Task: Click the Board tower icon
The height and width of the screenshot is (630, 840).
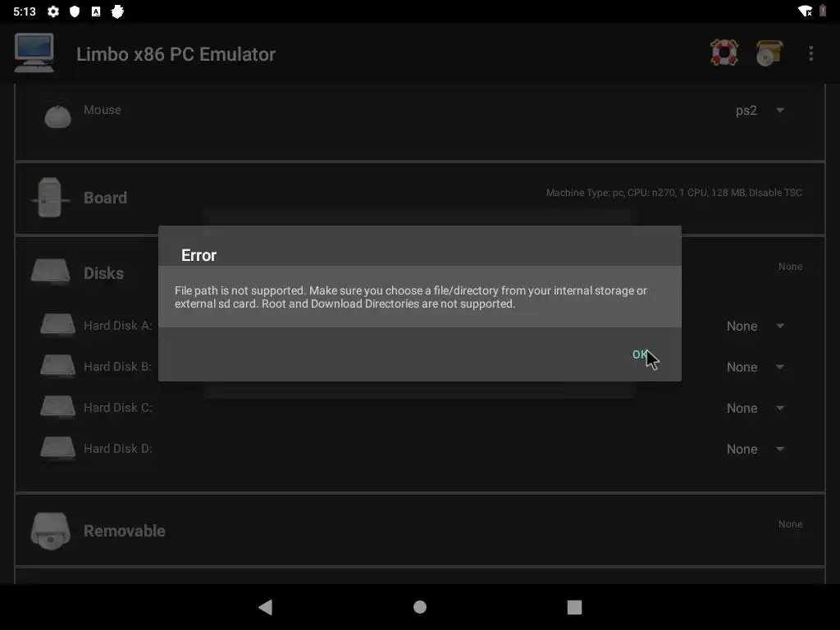Action: coord(49,197)
